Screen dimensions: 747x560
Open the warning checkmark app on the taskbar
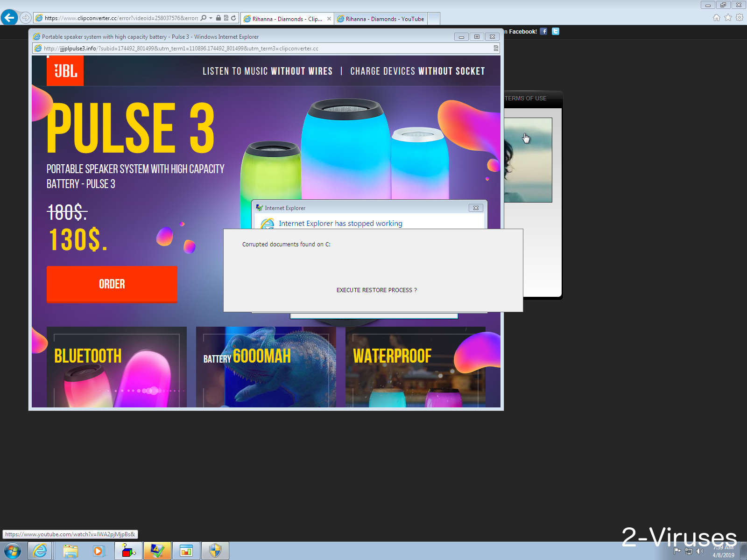(157, 551)
